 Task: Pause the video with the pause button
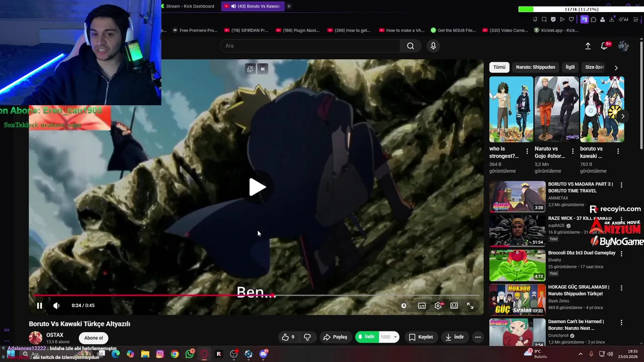click(39, 305)
